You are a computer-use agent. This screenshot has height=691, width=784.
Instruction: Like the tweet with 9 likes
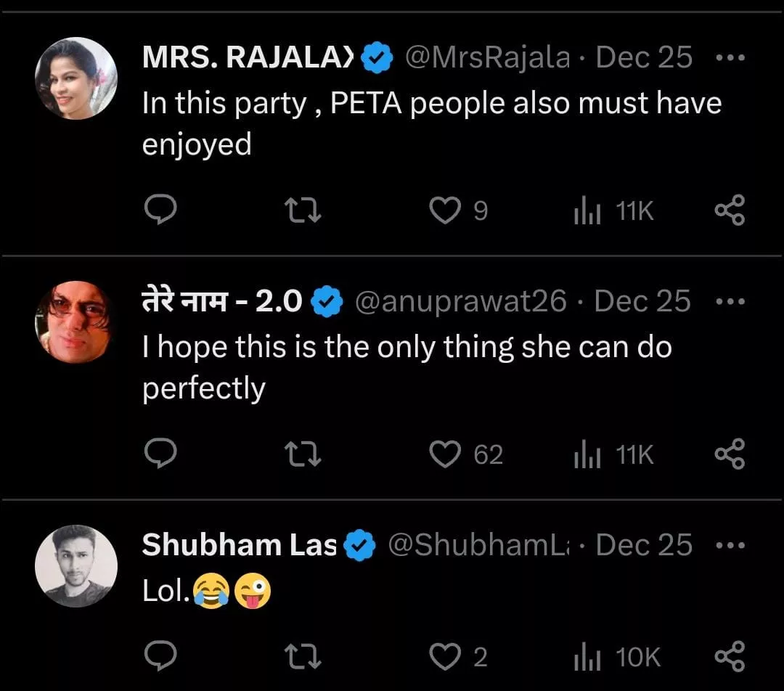tap(445, 211)
